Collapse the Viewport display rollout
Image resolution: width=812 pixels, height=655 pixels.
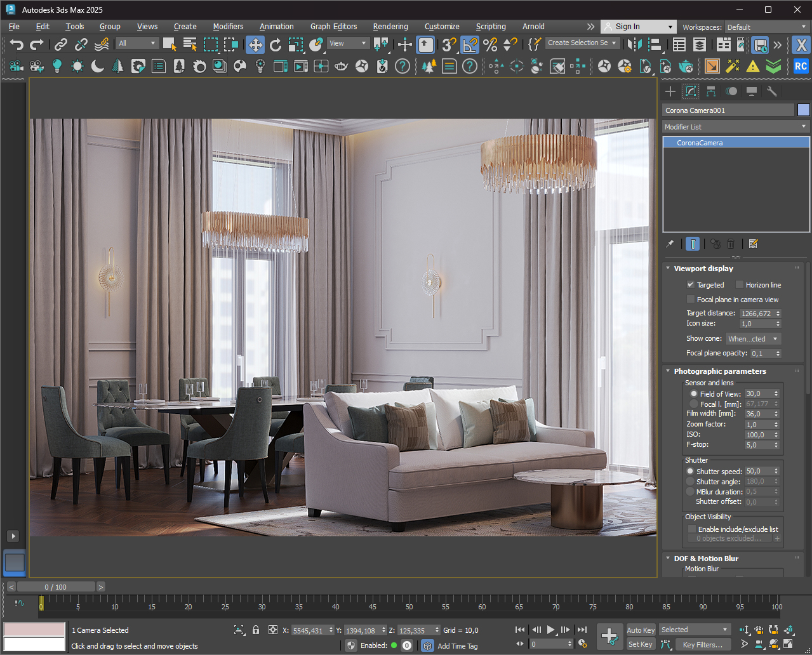point(669,268)
